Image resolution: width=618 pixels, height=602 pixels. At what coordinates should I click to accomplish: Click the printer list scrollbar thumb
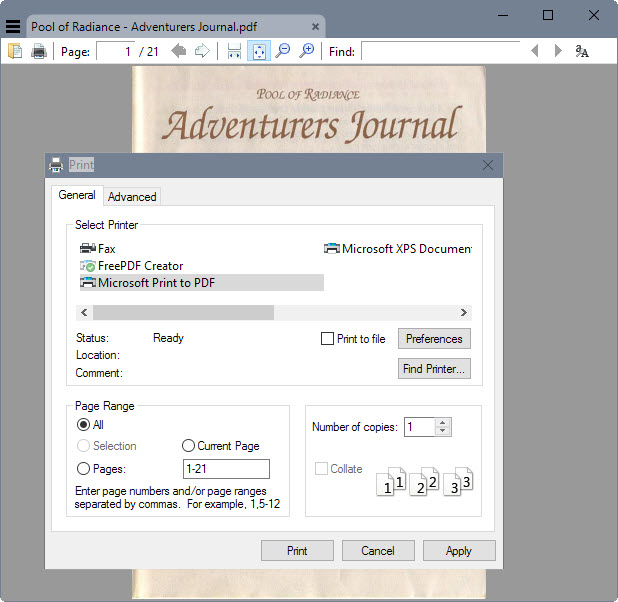point(183,313)
